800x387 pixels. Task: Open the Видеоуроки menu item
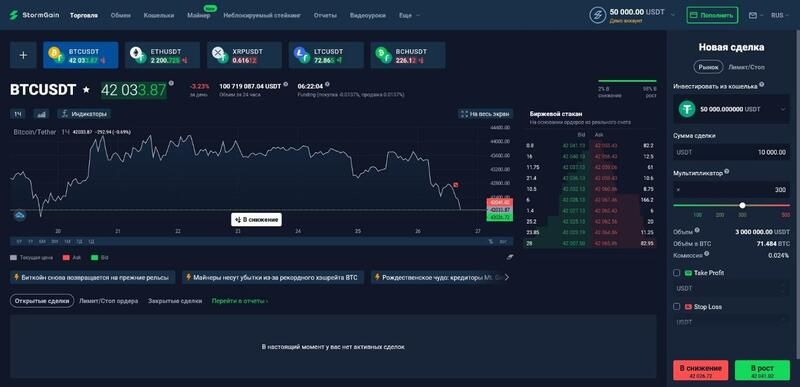click(367, 15)
